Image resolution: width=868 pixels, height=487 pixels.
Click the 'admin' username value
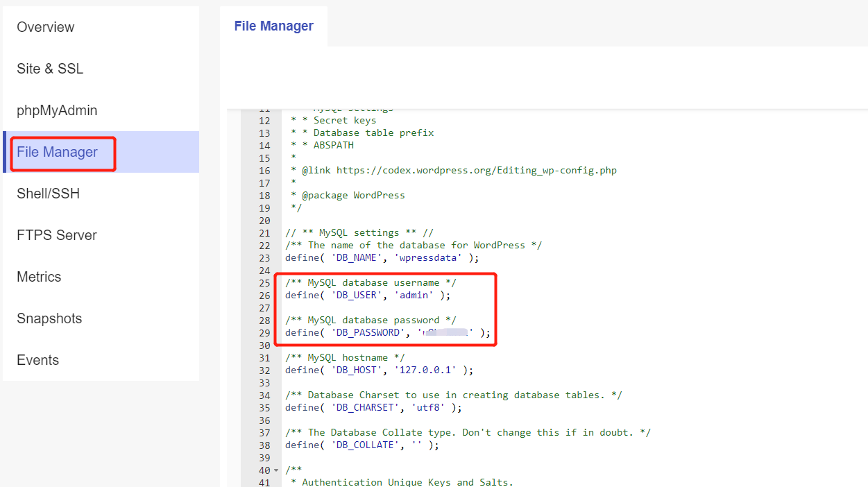pyautogui.click(x=414, y=296)
